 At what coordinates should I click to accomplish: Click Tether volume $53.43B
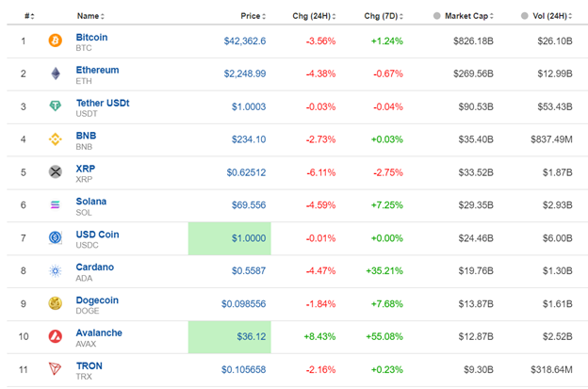coord(555,106)
